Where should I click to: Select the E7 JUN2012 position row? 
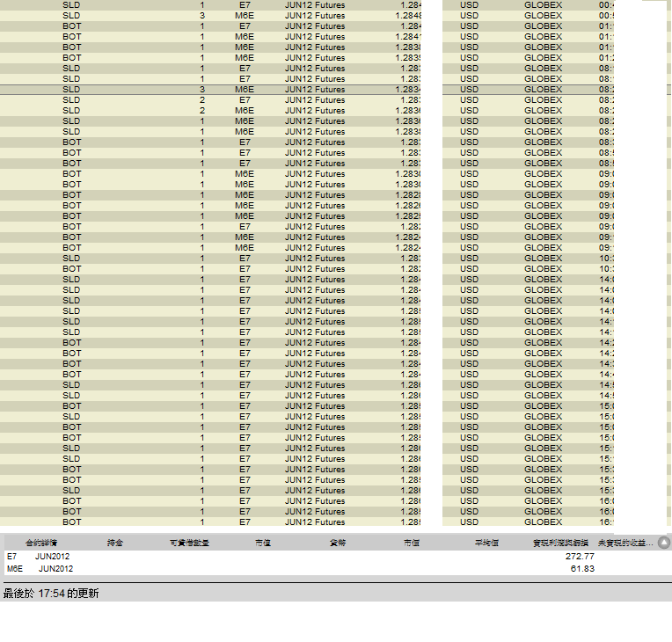coord(336,557)
